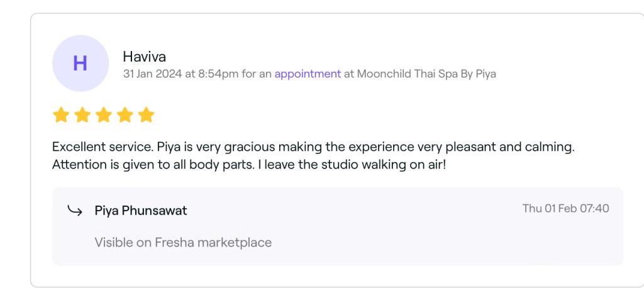Select the fifth star in the rating

146,115
